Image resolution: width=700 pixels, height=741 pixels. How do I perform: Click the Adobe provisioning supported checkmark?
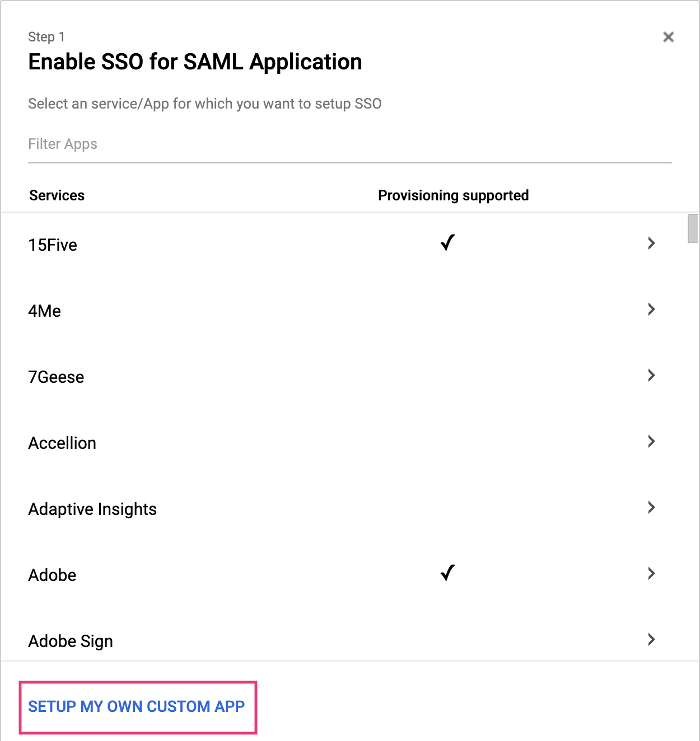tap(447, 573)
